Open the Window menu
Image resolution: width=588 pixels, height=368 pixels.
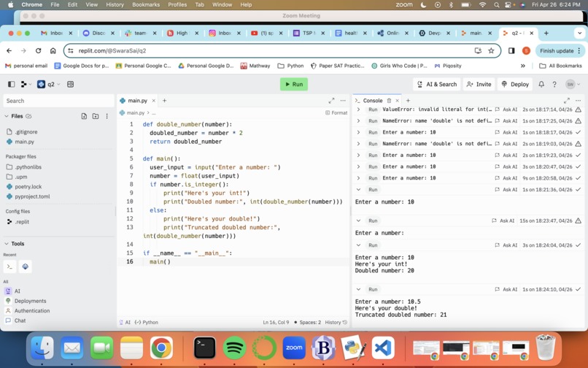[x=222, y=4]
